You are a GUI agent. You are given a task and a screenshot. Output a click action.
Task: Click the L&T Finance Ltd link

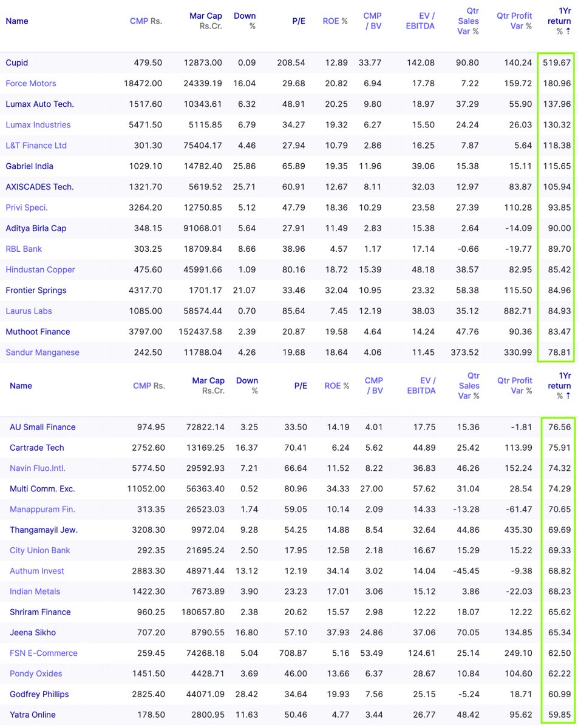[36, 145]
